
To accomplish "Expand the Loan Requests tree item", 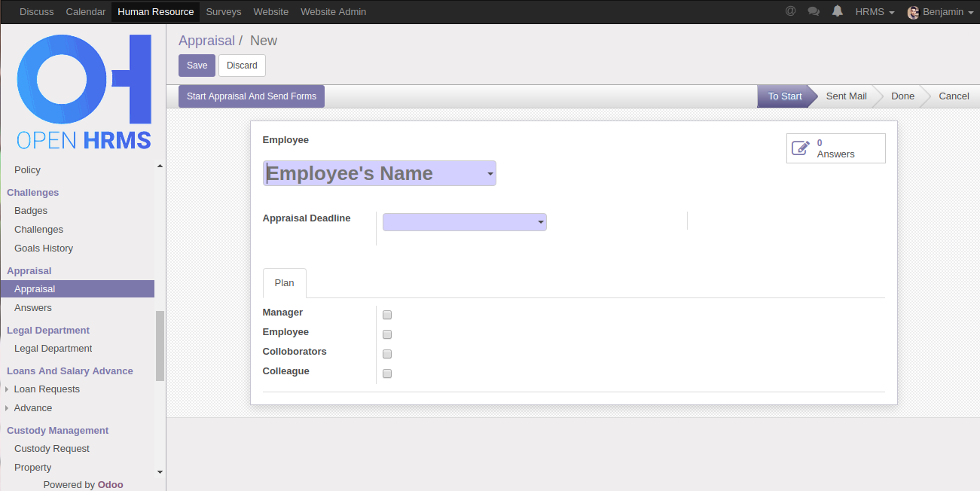I will pos(7,389).
